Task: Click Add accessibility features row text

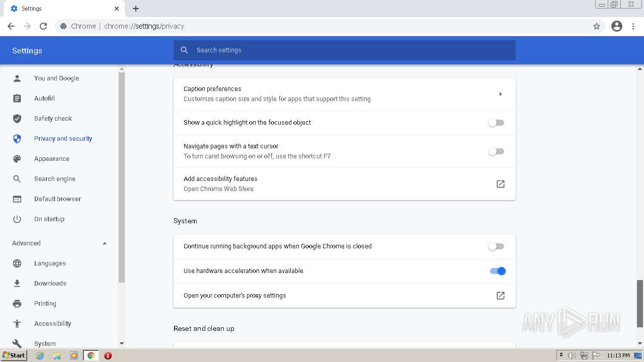Action: (x=220, y=179)
